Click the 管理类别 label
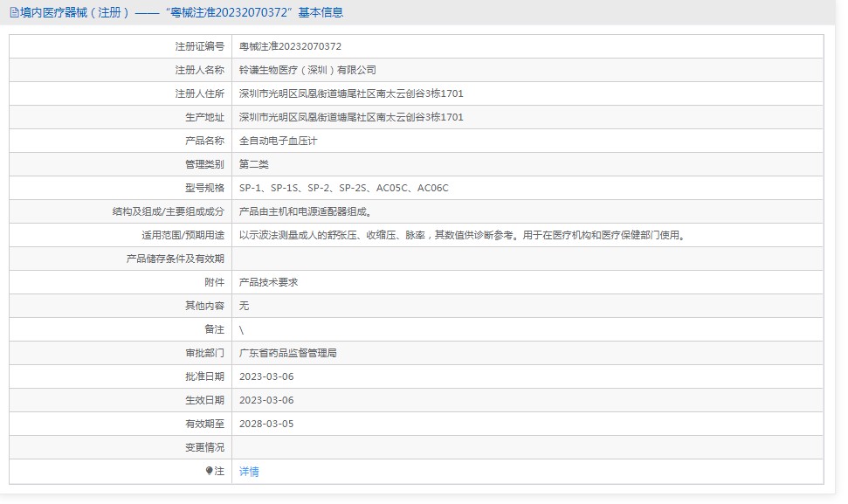Screen dimensions: 848x504 point(204,164)
